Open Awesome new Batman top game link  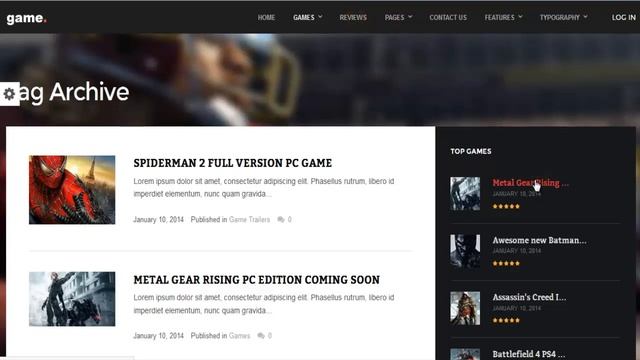click(x=539, y=240)
